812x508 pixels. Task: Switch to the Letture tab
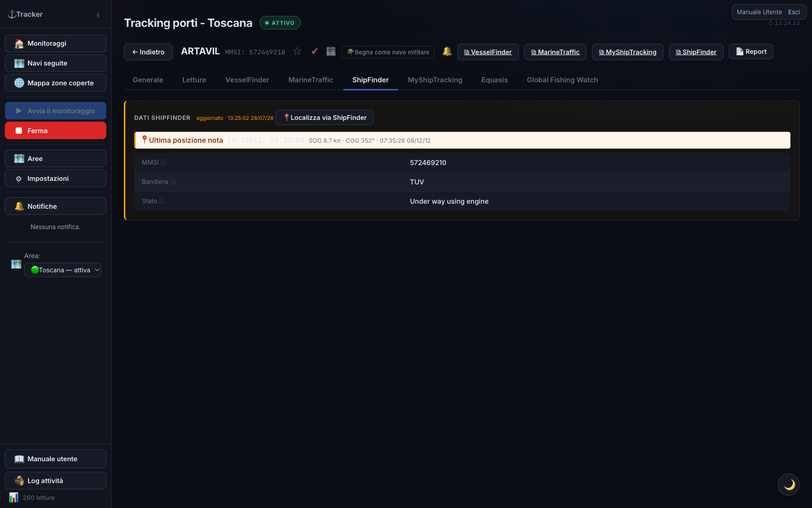pyautogui.click(x=194, y=80)
